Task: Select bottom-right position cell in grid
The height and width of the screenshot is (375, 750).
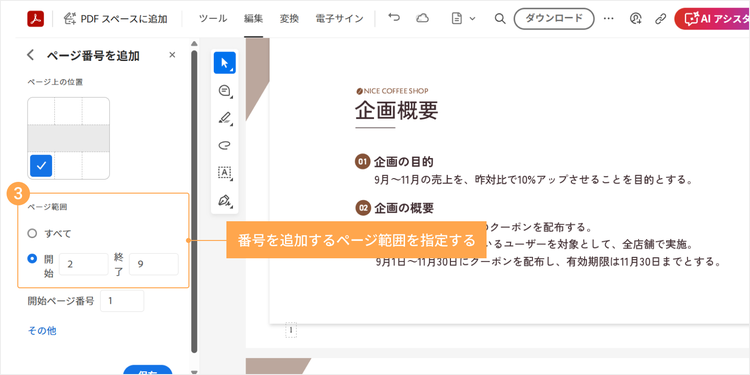Action: (96, 165)
